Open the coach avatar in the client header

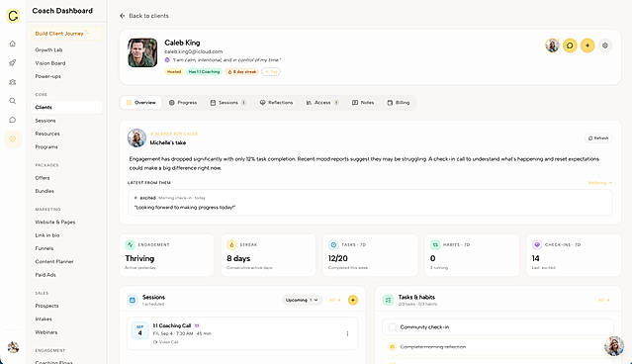click(552, 45)
